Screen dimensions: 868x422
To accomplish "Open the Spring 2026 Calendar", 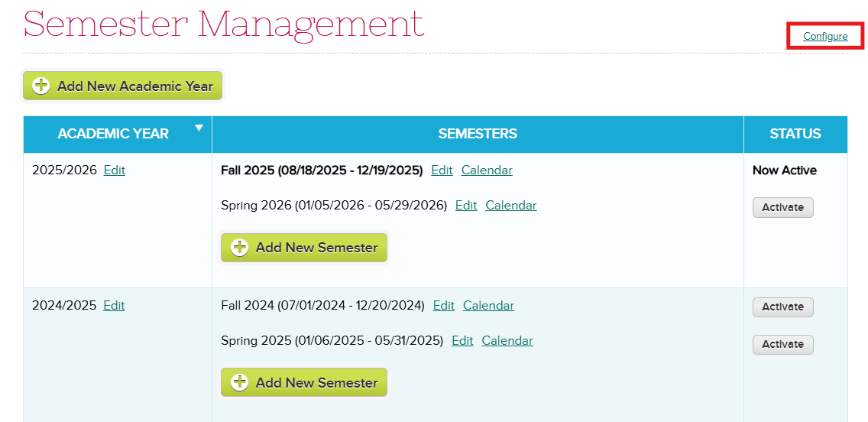I will click(x=511, y=206).
